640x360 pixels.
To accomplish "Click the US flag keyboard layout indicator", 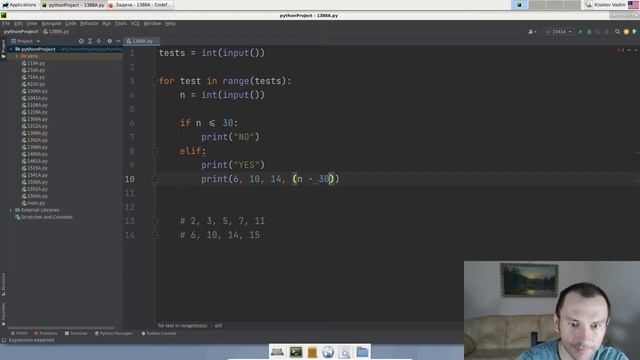I will click(x=633, y=5).
